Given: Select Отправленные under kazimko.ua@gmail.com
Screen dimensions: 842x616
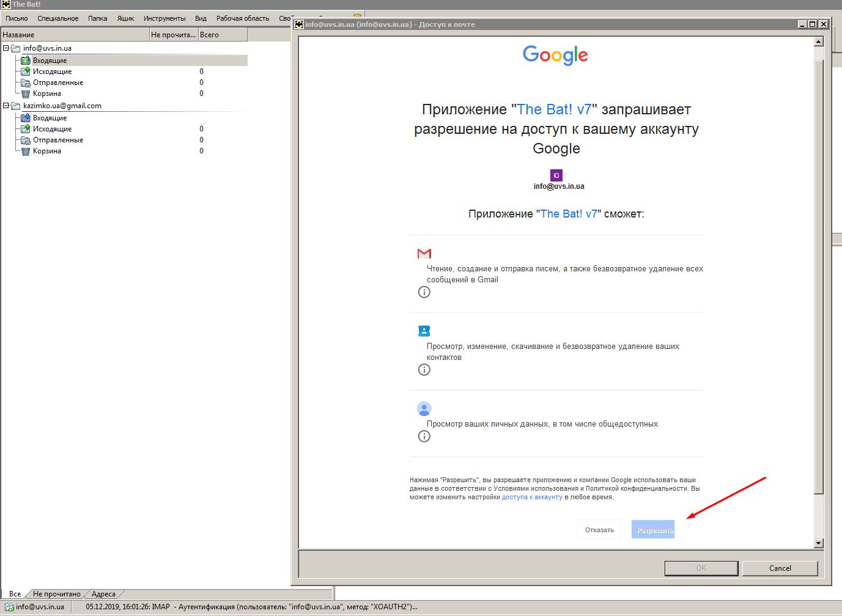Looking at the screenshot, I should [x=58, y=140].
